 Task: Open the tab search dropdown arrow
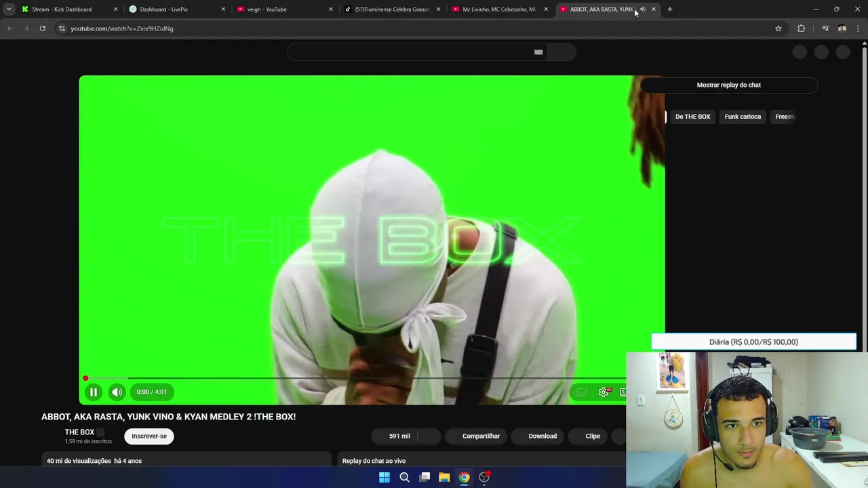pos(9,9)
